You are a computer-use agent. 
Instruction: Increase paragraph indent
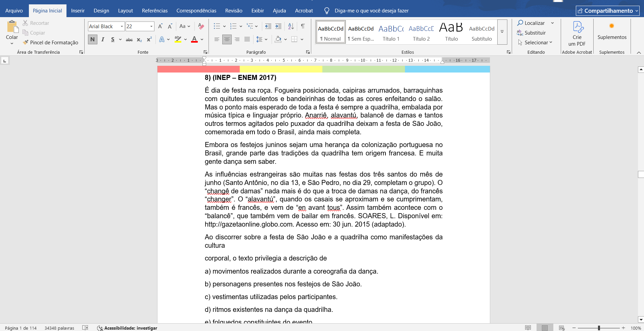(x=278, y=26)
